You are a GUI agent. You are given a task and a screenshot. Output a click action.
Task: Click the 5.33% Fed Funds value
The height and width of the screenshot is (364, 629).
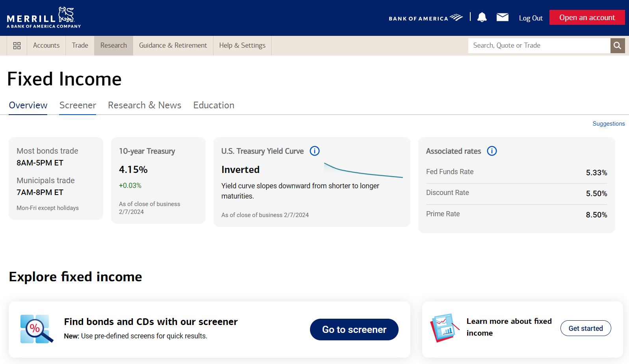(x=596, y=173)
